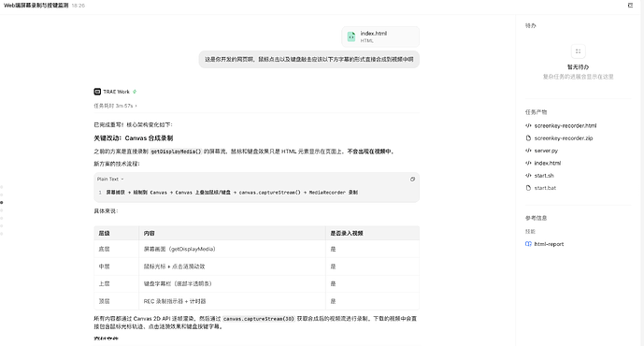Select the heading 'Canvas 合成录制'

(x=149, y=138)
